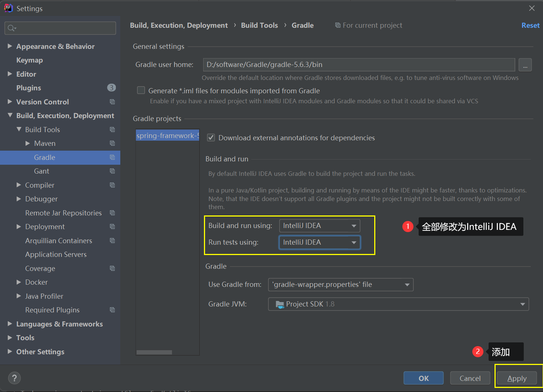
Task: Click Build, Execution, Deployment breadcrumb
Action: pyautogui.click(x=179, y=25)
